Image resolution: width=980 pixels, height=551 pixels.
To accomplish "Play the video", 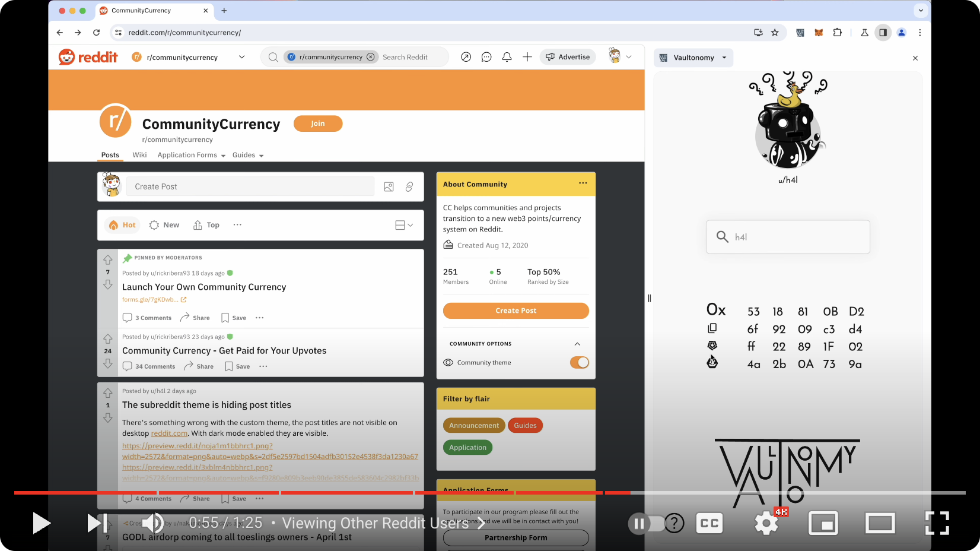I will pos(40,523).
